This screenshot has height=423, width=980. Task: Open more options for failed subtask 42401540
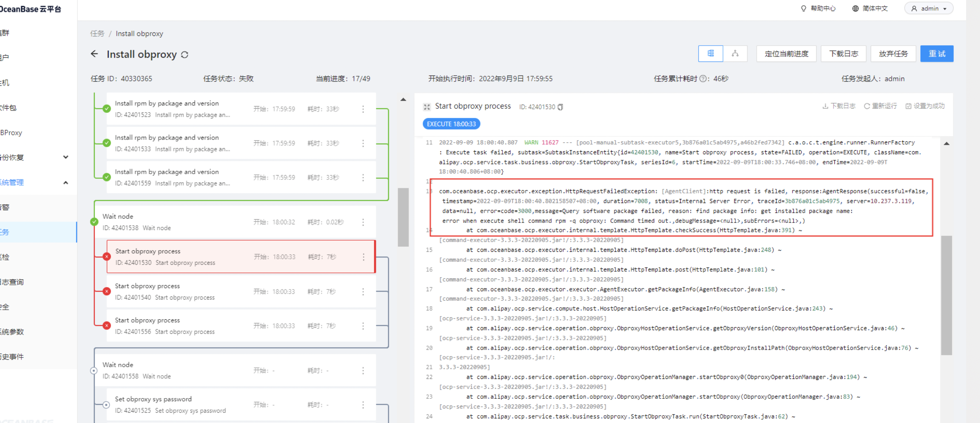[x=363, y=292]
